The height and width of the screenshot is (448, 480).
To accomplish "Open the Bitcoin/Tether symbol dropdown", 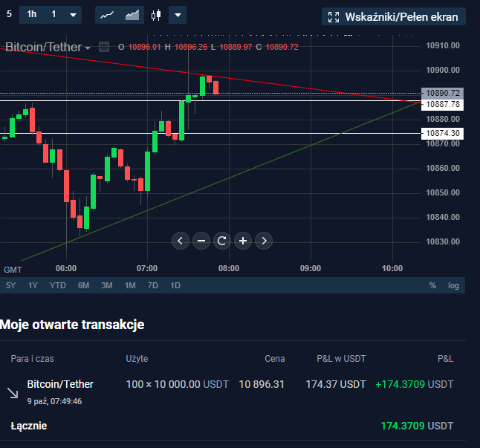I will click(x=48, y=47).
